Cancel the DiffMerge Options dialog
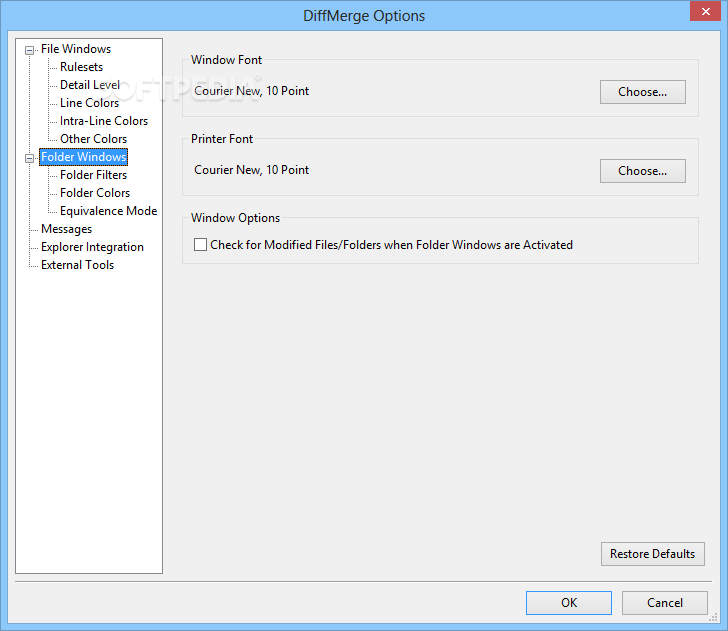728x631 pixels. click(664, 603)
